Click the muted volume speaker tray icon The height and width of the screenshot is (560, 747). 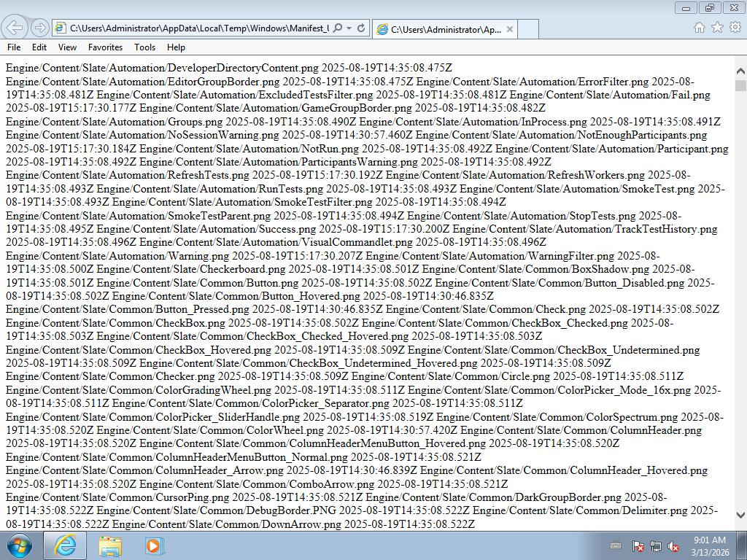pyautogui.click(x=674, y=546)
